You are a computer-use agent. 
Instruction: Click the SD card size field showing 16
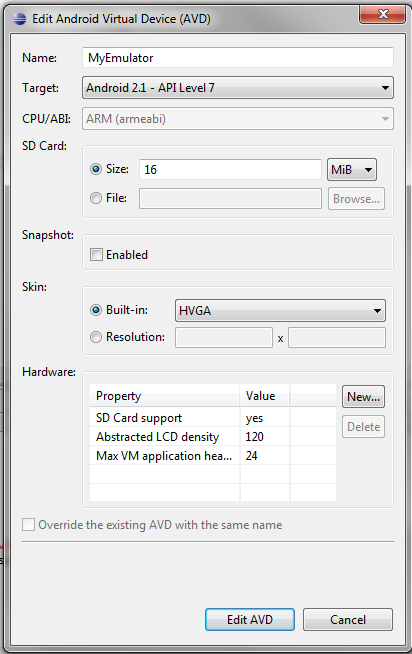[230, 169]
